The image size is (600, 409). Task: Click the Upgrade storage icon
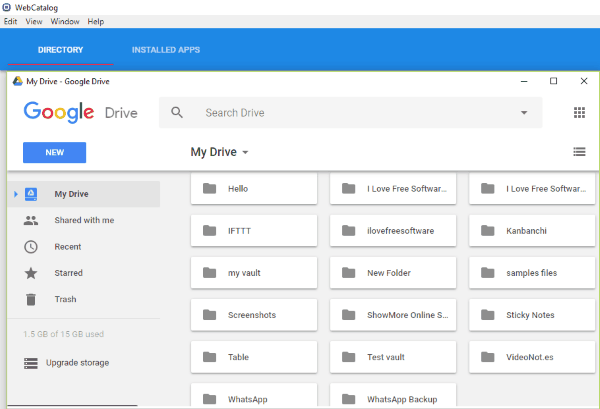(31, 363)
